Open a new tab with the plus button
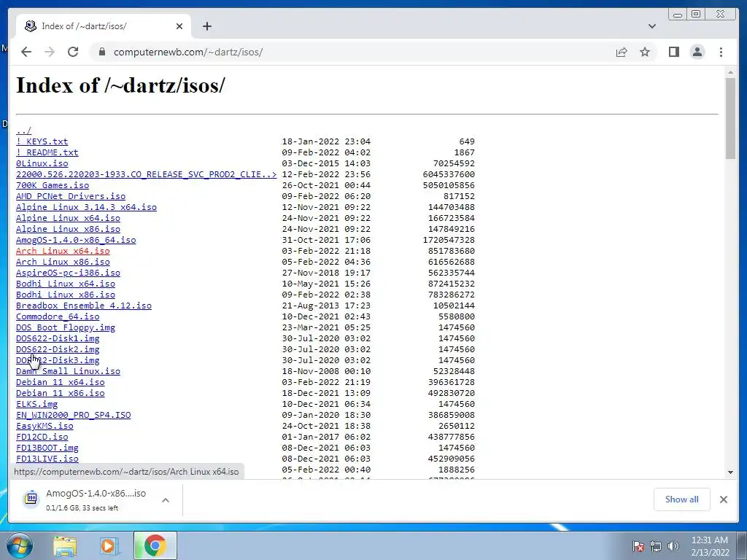This screenshot has width=747, height=560. click(206, 26)
